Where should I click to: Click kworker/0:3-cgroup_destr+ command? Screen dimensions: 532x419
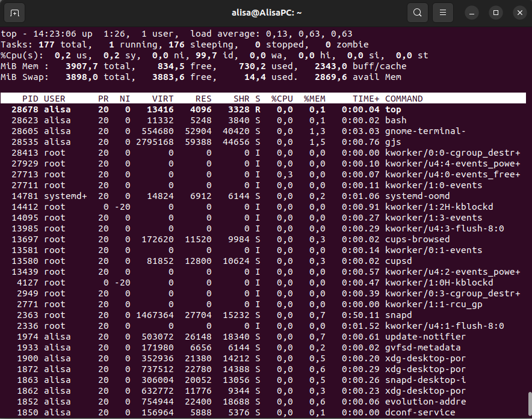tap(453, 293)
